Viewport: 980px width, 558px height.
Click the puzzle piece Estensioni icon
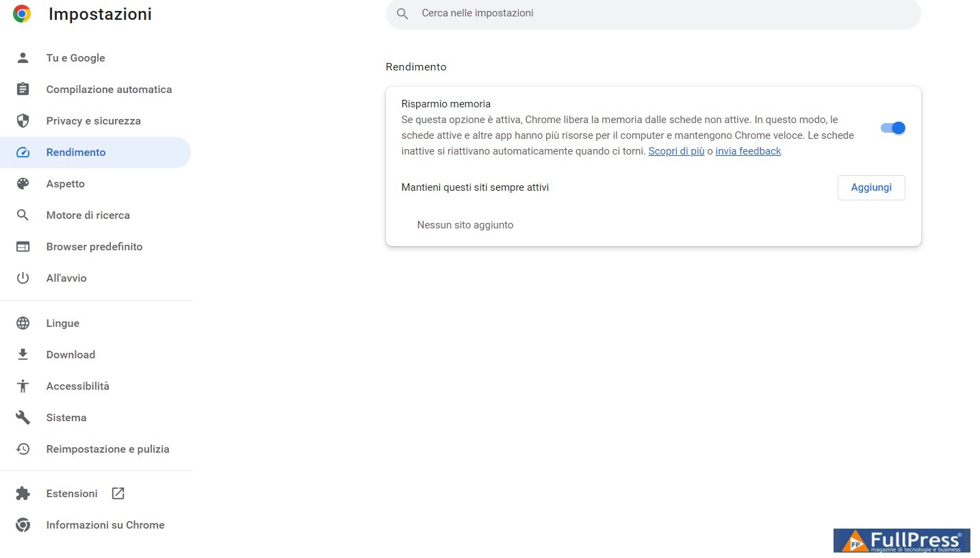coord(23,494)
